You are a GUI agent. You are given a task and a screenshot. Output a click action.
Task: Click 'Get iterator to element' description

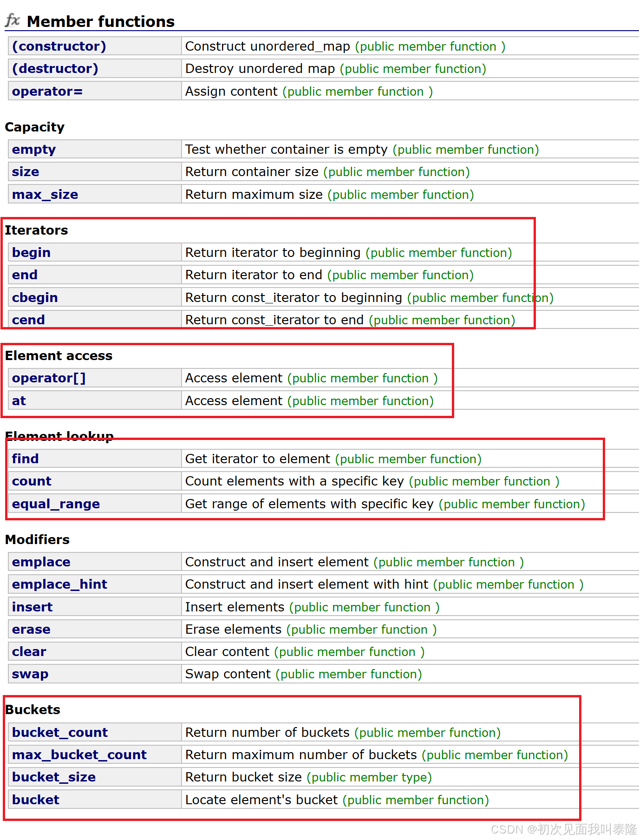(x=258, y=459)
